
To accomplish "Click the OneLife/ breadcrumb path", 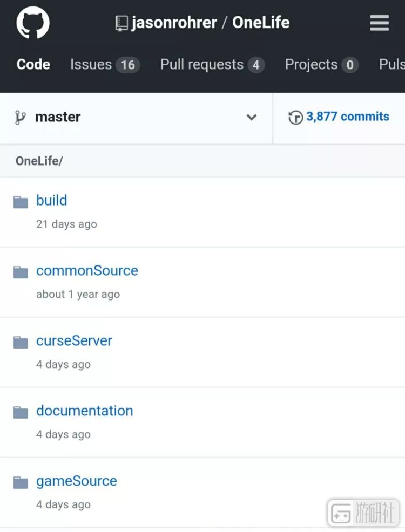I will tap(39, 161).
